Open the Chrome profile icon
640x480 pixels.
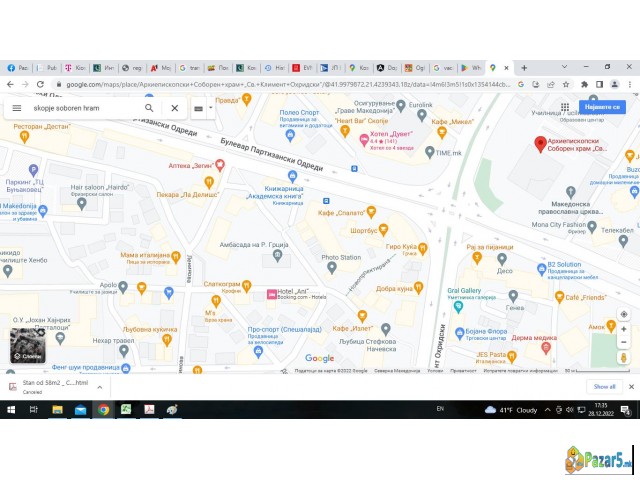pos(614,84)
